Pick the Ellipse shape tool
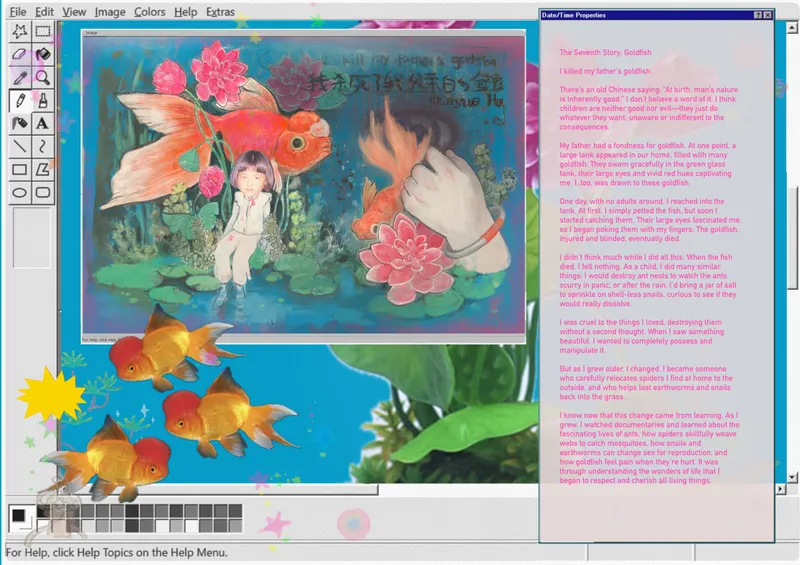 click(x=19, y=192)
